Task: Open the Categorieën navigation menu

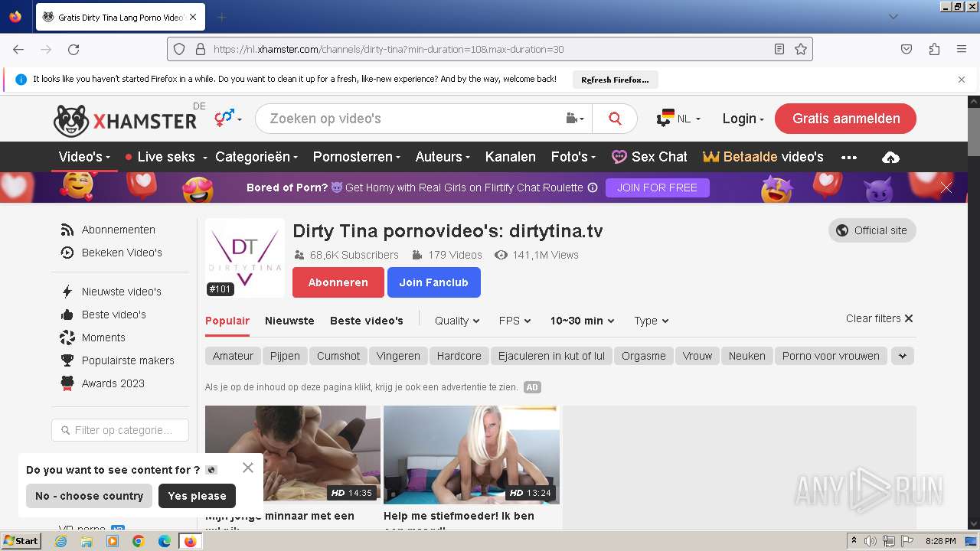Action: tap(256, 157)
